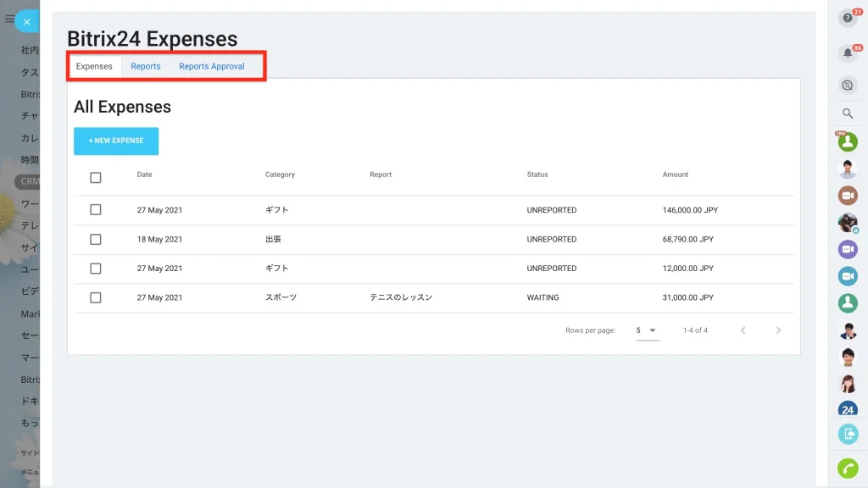Switch to the Expenses tab

click(x=94, y=66)
